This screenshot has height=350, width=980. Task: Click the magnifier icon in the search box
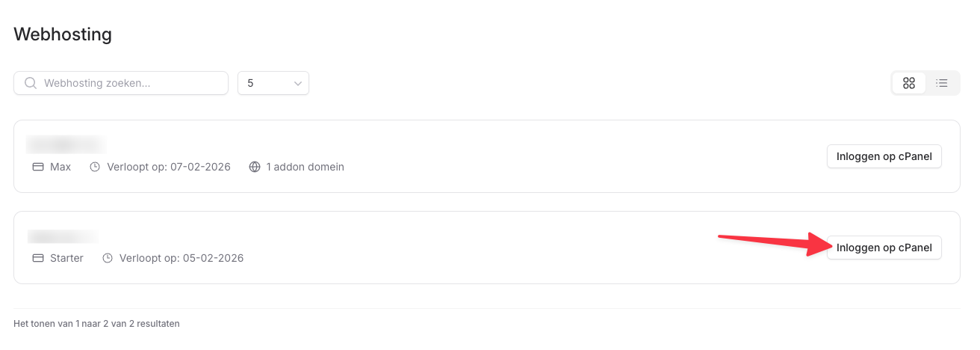tap(31, 83)
